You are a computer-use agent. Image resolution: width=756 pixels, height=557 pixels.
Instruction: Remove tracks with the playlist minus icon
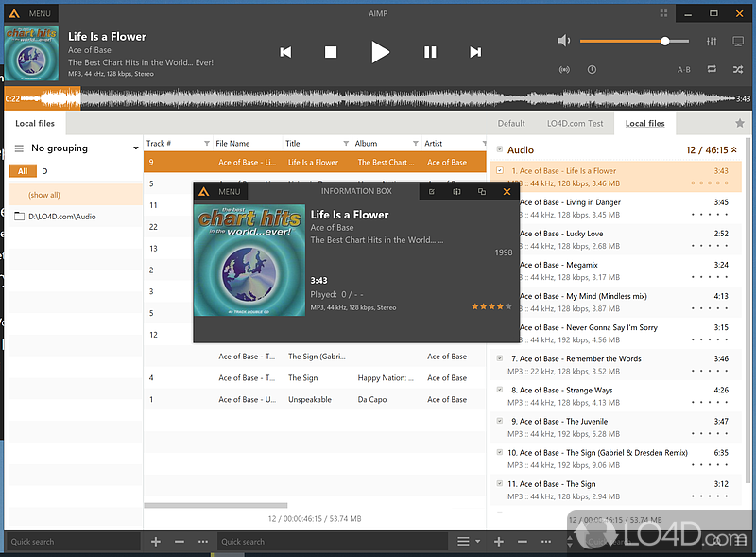[x=523, y=542]
